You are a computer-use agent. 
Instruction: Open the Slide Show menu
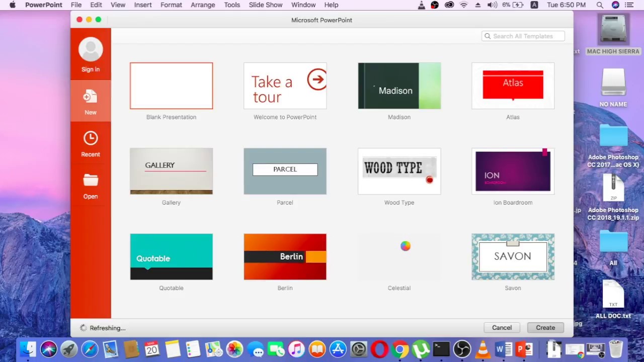[x=266, y=5]
